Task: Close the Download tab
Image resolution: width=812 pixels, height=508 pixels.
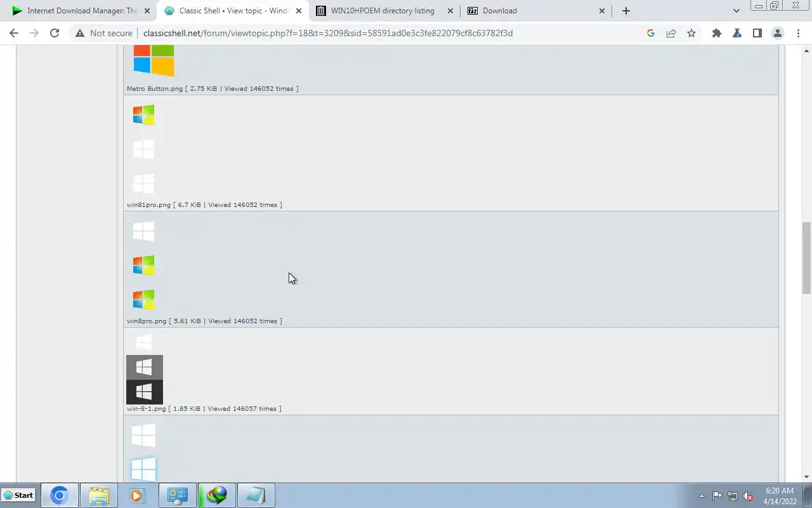Action: coord(602,11)
